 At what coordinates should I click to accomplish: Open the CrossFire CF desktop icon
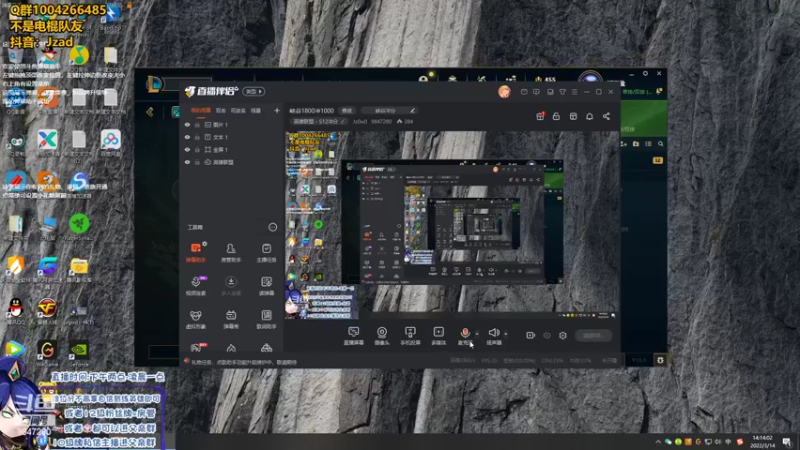[47, 309]
